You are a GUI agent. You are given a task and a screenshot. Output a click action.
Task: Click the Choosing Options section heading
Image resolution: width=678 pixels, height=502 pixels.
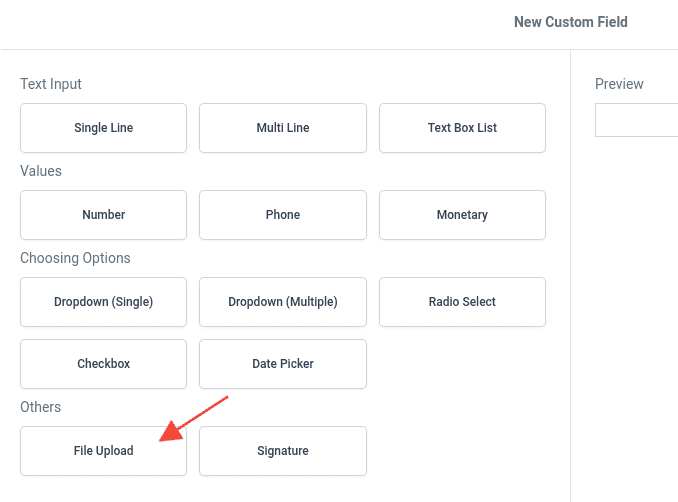click(x=75, y=258)
